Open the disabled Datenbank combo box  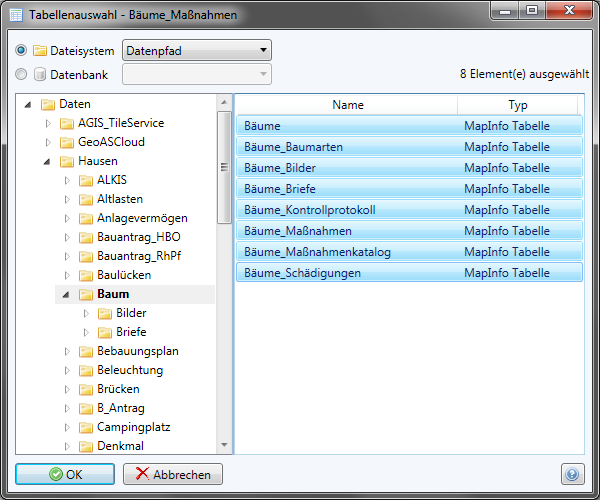coord(197,74)
